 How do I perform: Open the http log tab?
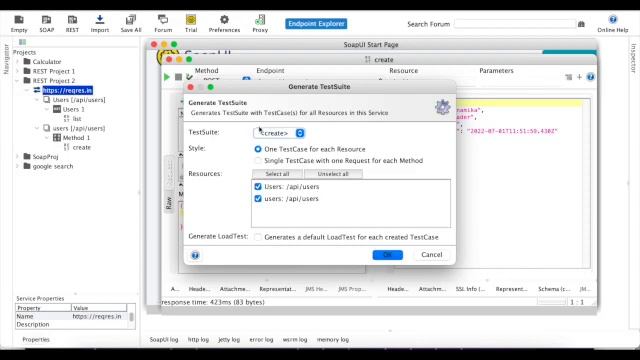[198, 340]
